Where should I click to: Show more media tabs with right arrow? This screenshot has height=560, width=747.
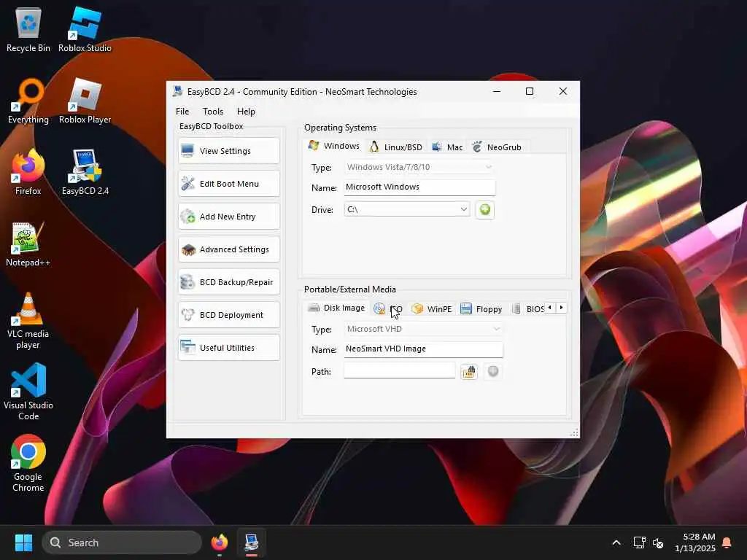(561, 308)
